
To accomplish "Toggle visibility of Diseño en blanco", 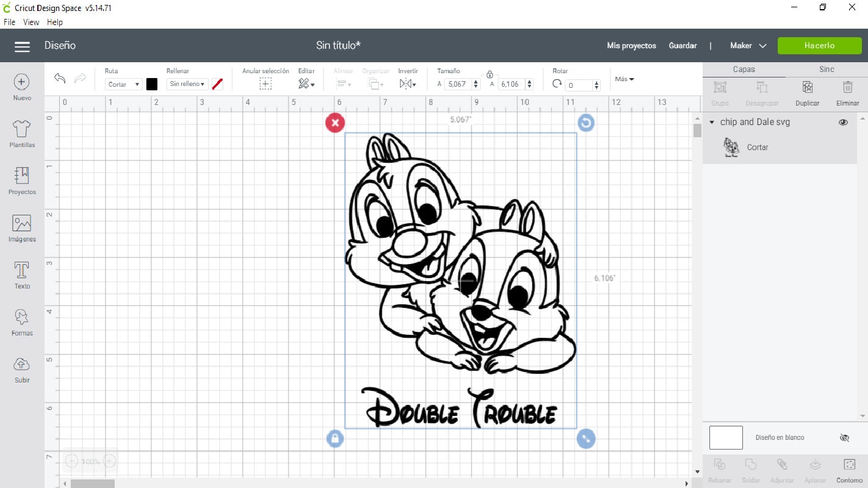I will coord(844,437).
